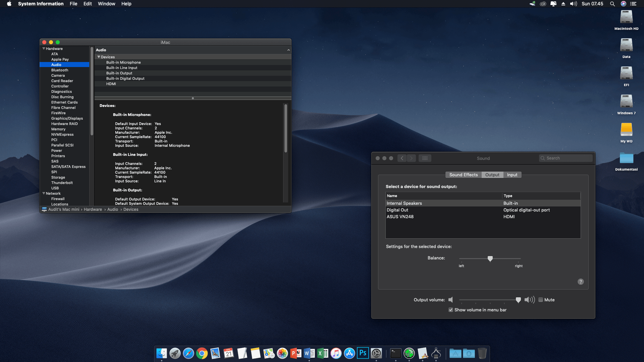
Task: Launch Microsoft Excel from the dock
Action: point(323,353)
